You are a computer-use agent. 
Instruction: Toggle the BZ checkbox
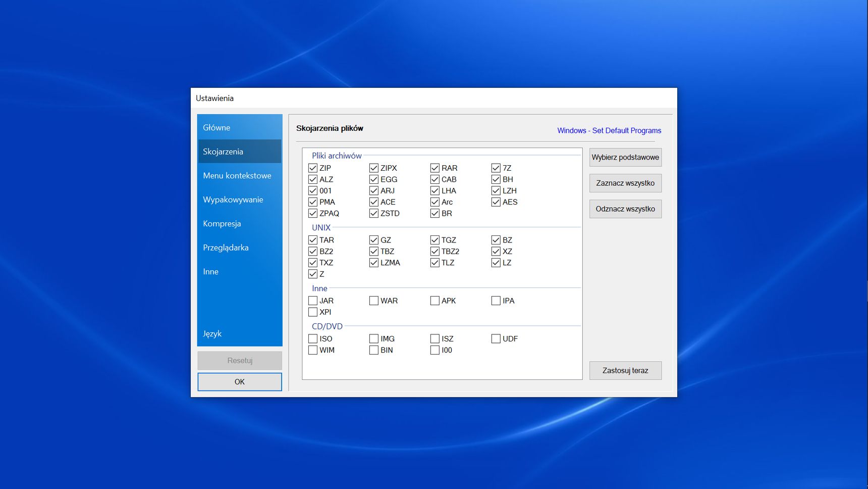[496, 240]
